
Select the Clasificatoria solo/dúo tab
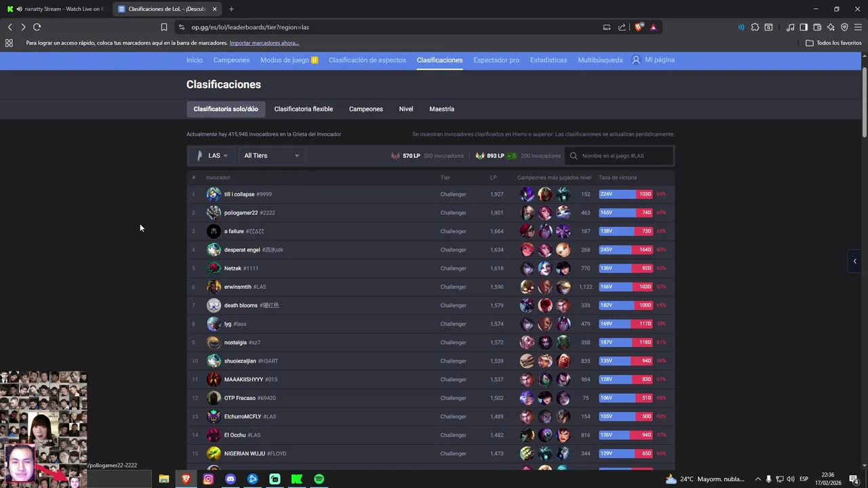(x=226, y=109)
